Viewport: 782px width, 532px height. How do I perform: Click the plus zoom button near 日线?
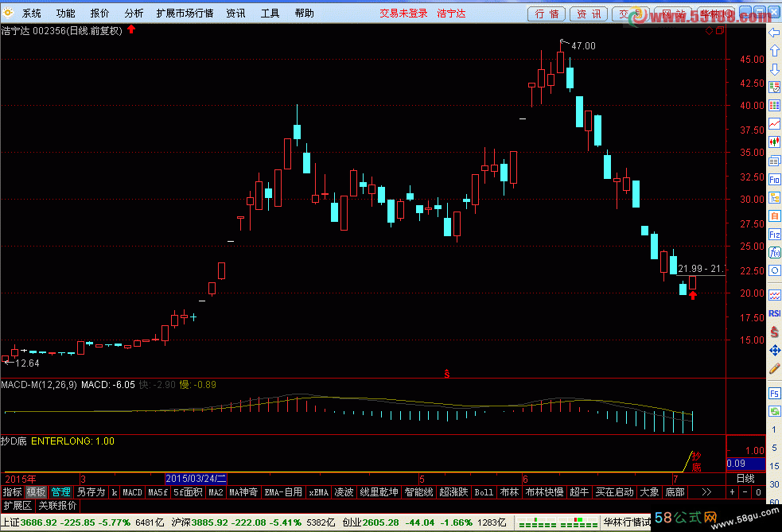click(732, 492)
